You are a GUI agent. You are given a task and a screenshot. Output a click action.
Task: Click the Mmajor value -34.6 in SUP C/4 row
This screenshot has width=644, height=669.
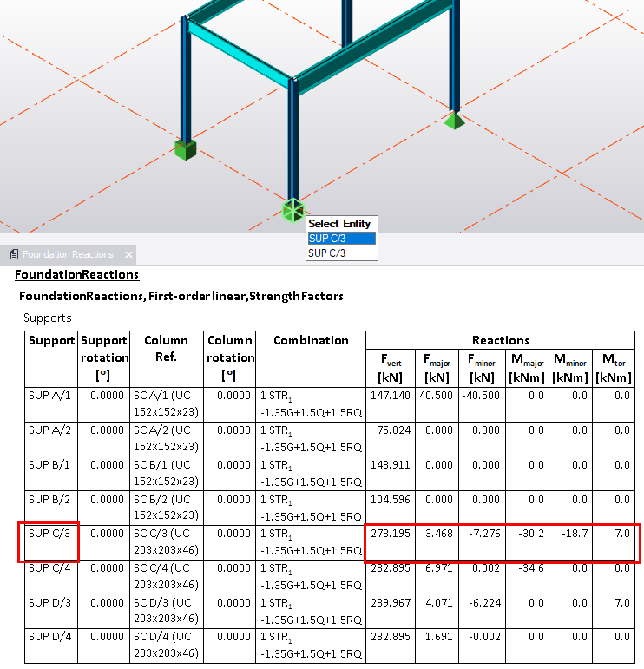pos(529,568)
